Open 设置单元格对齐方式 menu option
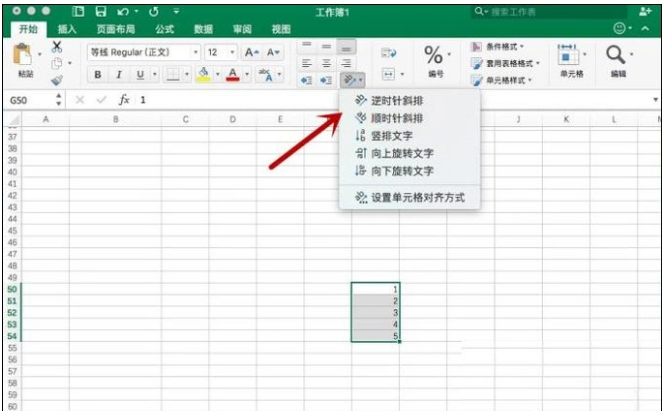Image resolution: width=663 pixels, height=411 pixels. tap(409, 197)
